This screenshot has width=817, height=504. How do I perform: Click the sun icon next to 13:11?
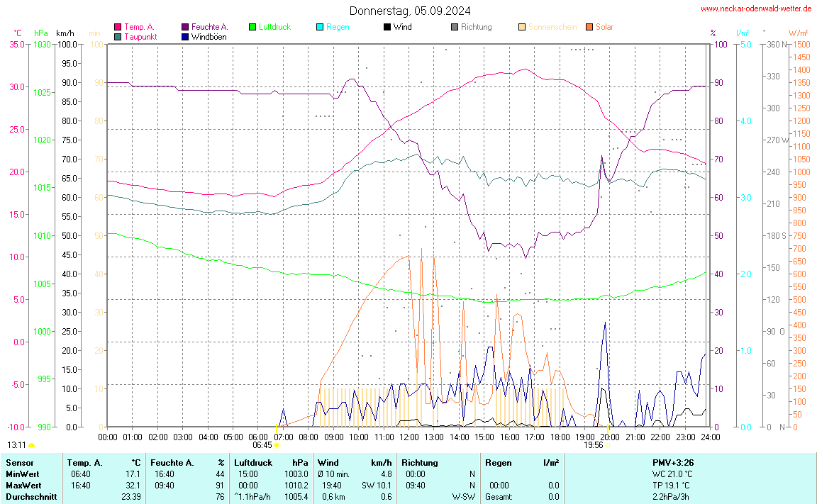coord(32,445)
